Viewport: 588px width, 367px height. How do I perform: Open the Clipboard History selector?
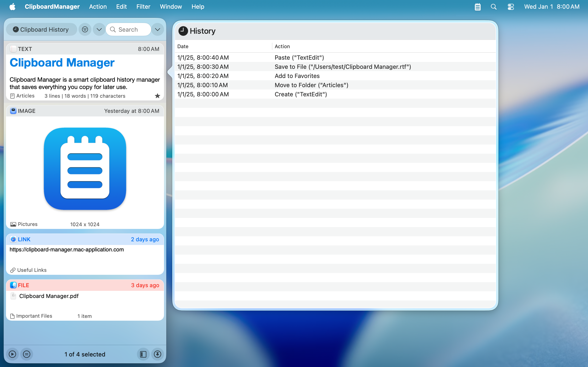pyautogui.click(x=41, y=29)
